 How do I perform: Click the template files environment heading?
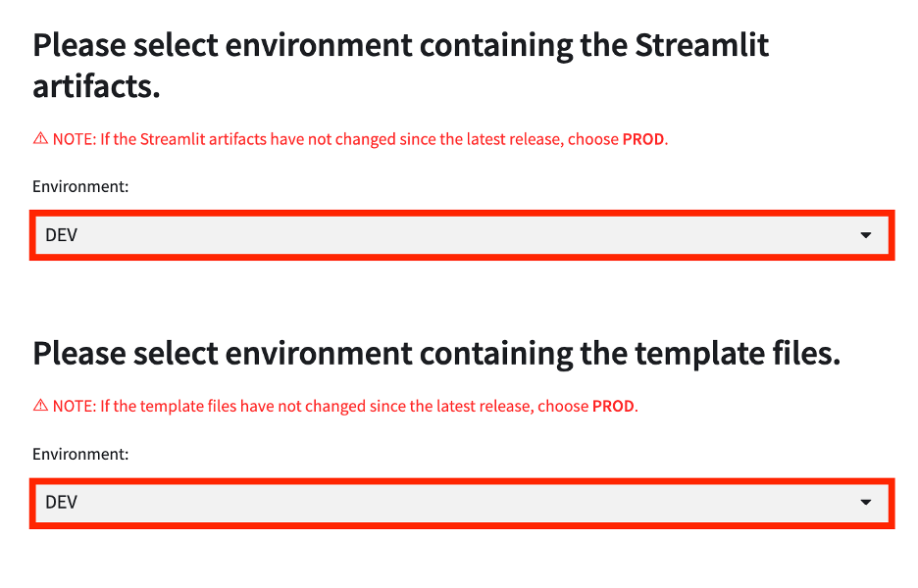click(x=436, y=354)
